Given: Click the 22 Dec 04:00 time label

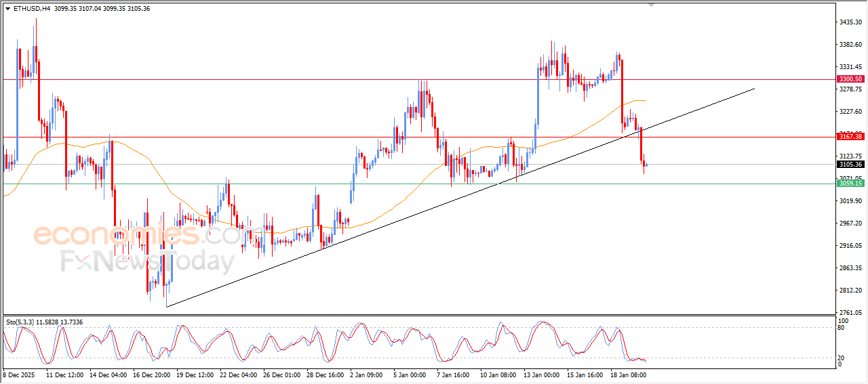Looking at the screenshot, I should click(x=239, y=375).
